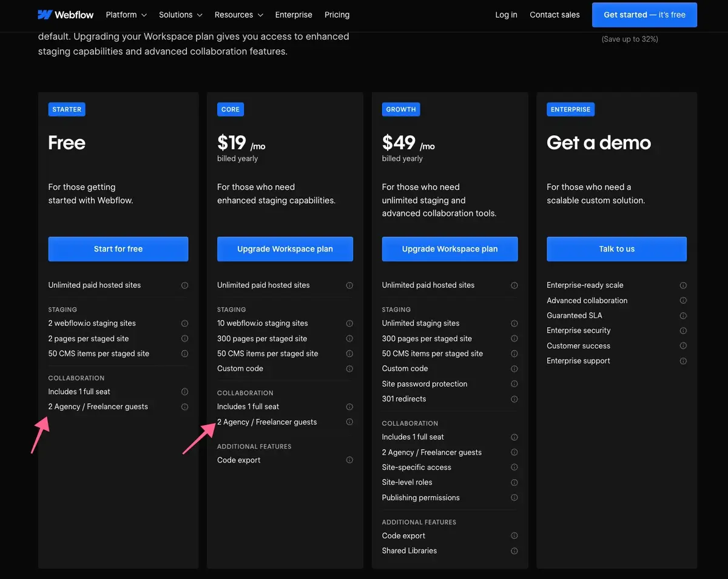Open info icon beside Core's Code export feature
The image size is (728, 579).
point(349,460)
